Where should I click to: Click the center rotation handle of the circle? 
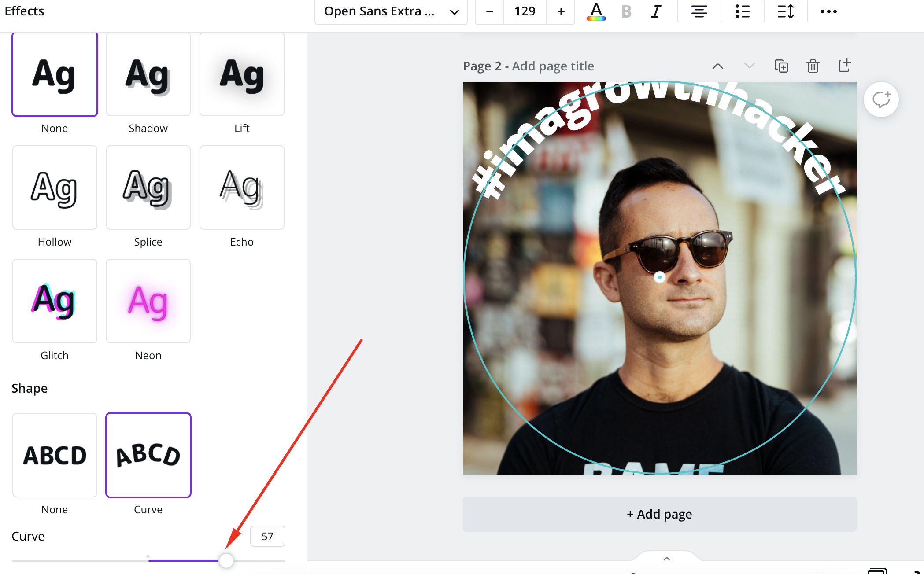point(659,277)
